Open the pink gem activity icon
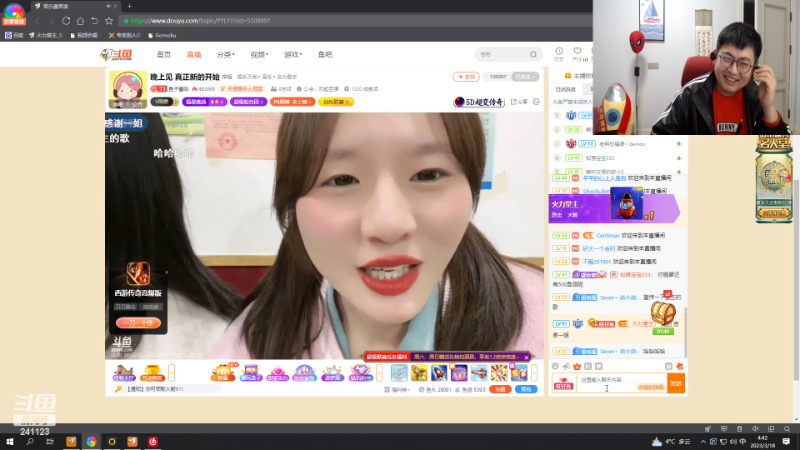 tap(277, 373)
